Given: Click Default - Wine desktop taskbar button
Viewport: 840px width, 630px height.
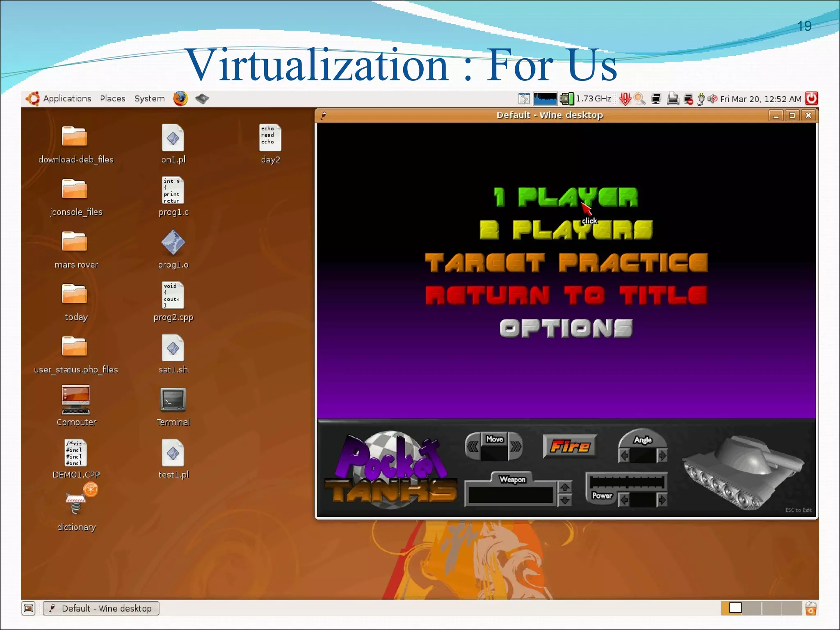Looking at the screenshot, I should point(101,608).
